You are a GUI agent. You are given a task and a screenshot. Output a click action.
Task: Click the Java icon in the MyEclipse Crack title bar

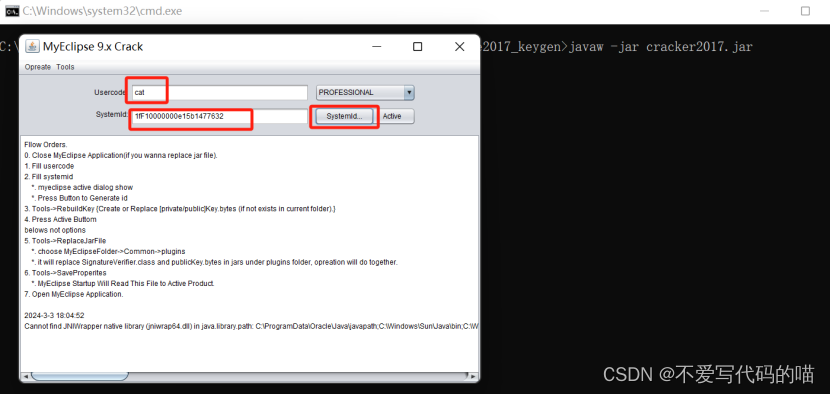(x=32, y=47)
